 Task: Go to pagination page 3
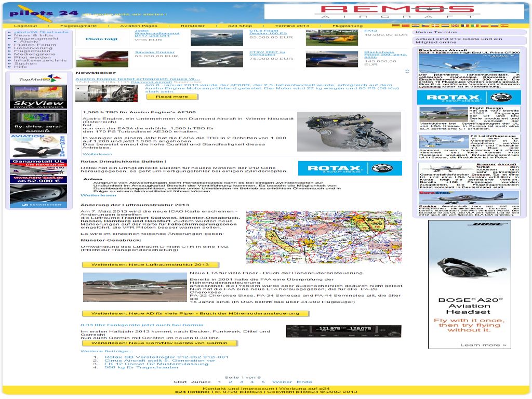pos(241,382)
